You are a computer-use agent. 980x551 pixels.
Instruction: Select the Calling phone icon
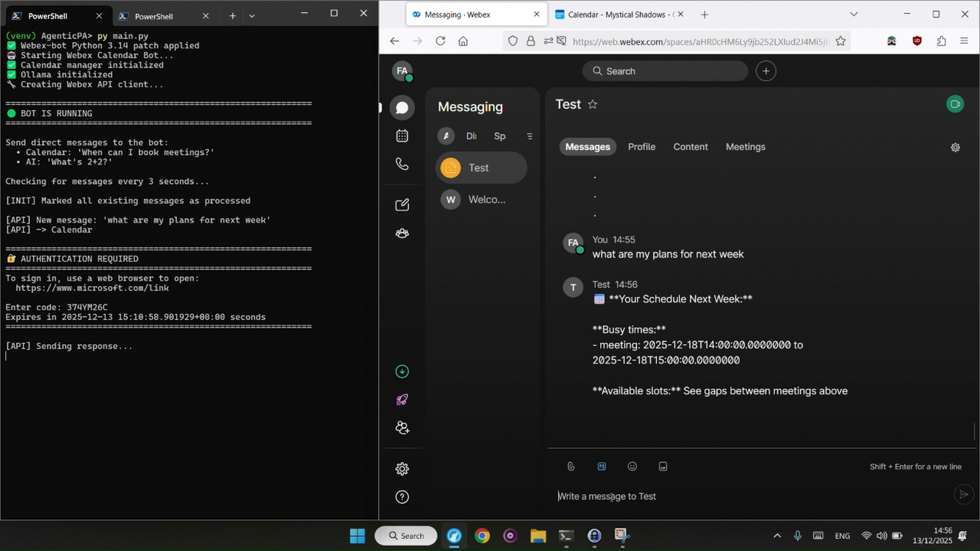[x=402, y=164]
